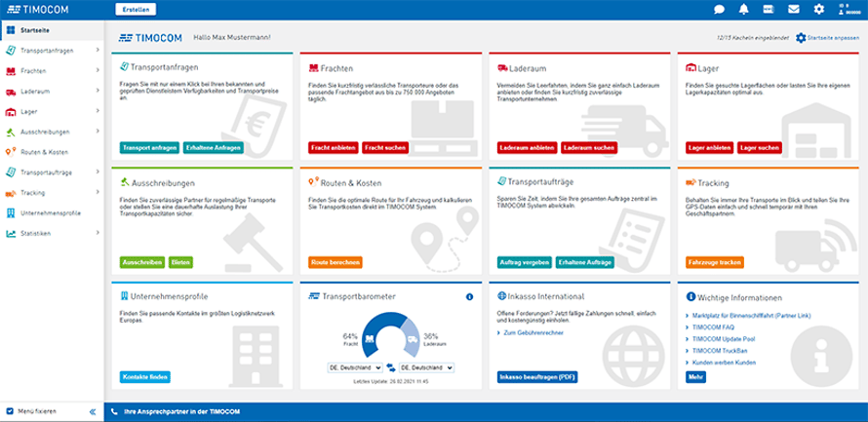Click the Transport anfragen button
Viewport: 868px width, 422px height.
pyautogui.click(x=150, y=148)
